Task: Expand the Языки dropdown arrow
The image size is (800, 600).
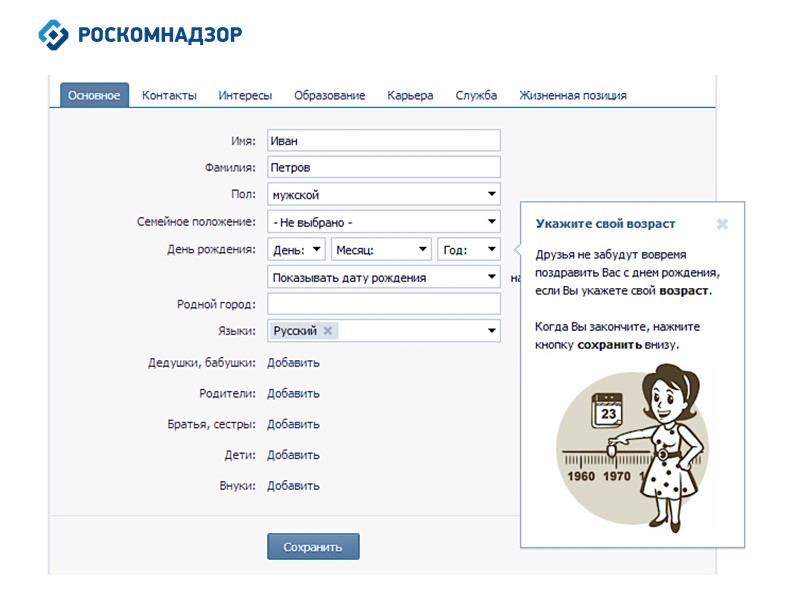Action: pos(491,331)
